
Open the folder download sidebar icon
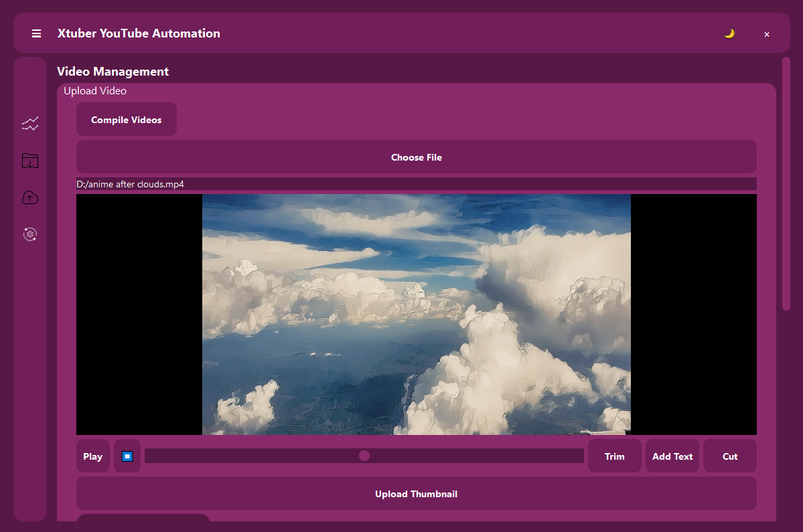tap(30, 161)
